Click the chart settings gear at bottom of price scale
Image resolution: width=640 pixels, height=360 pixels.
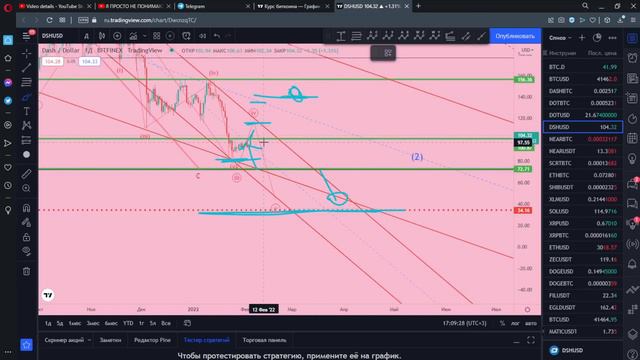click(527, 309)
